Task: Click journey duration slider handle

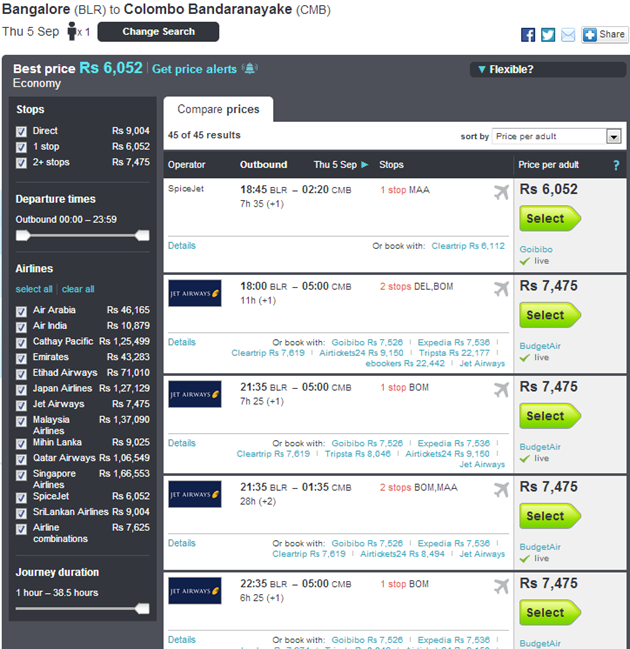Action: [x=142, y=608]
